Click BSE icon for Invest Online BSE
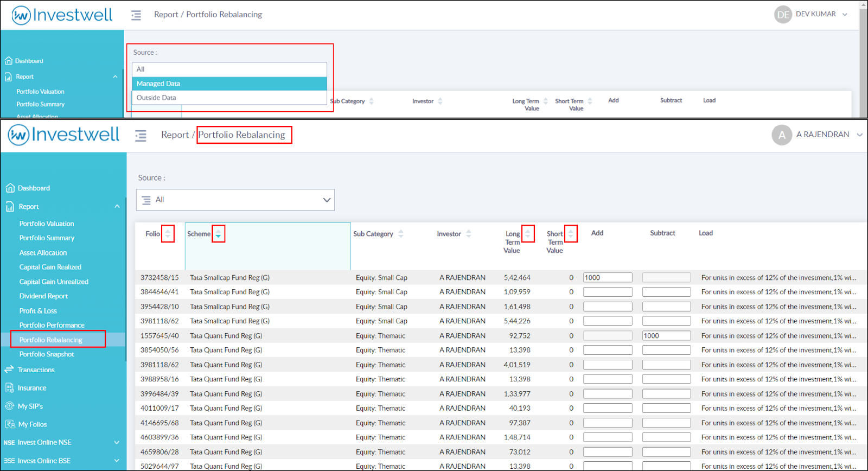The image size is (868, 471). [x=9, y=461]
